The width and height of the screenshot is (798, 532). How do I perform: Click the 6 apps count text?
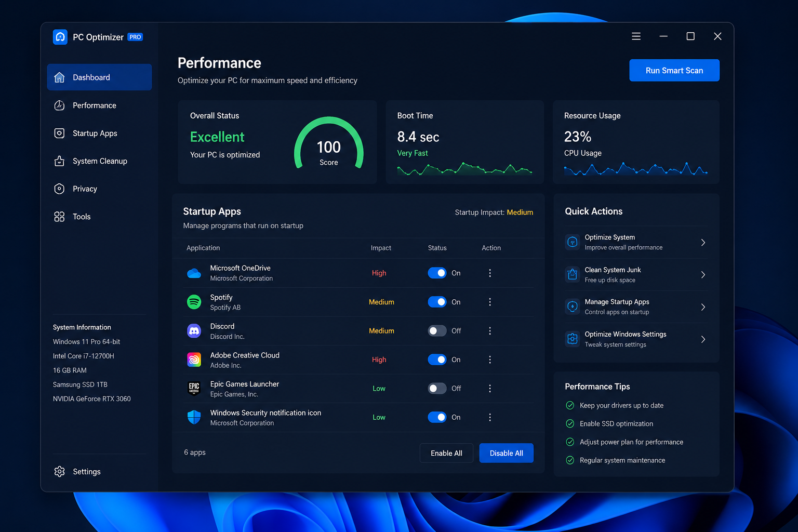tap(195, 453)
